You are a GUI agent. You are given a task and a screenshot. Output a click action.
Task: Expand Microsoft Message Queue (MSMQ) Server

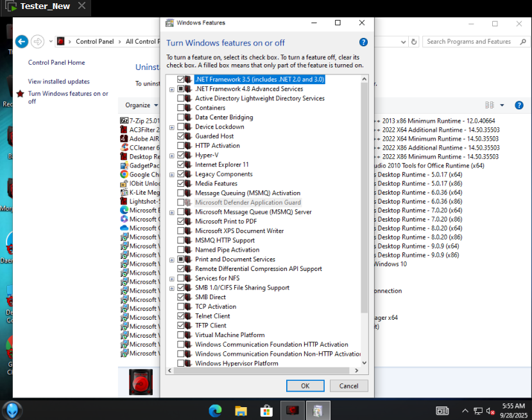click(172, 213)
